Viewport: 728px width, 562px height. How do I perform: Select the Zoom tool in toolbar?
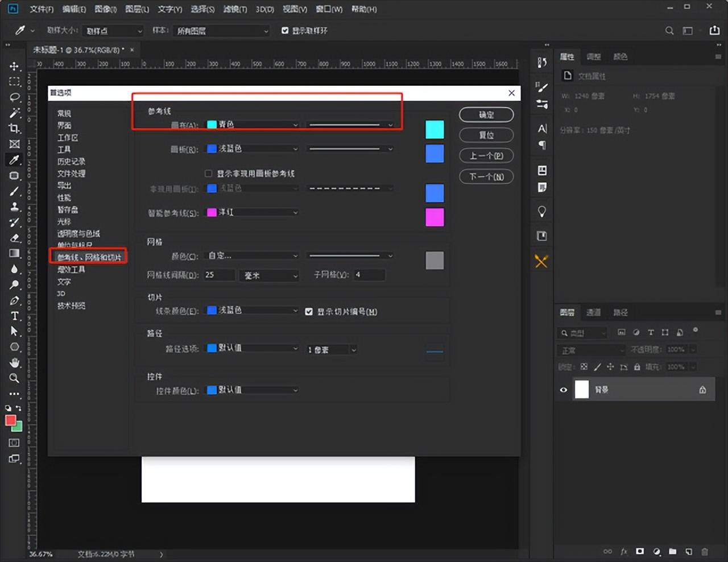14,378
